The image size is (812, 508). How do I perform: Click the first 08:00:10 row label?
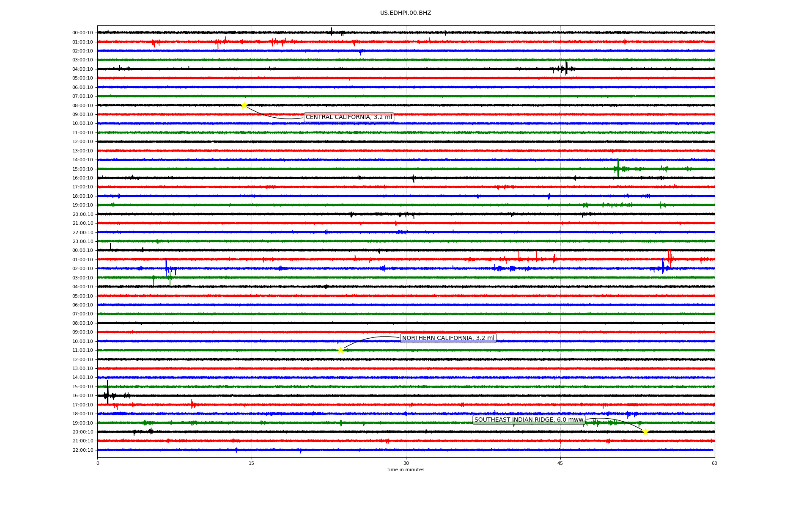coord(82,105)
